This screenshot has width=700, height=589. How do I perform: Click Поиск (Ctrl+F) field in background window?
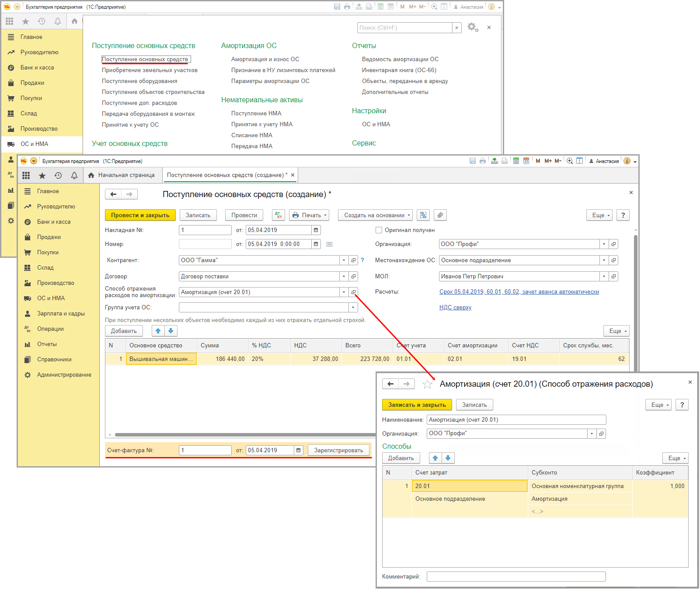pos(404,28)
